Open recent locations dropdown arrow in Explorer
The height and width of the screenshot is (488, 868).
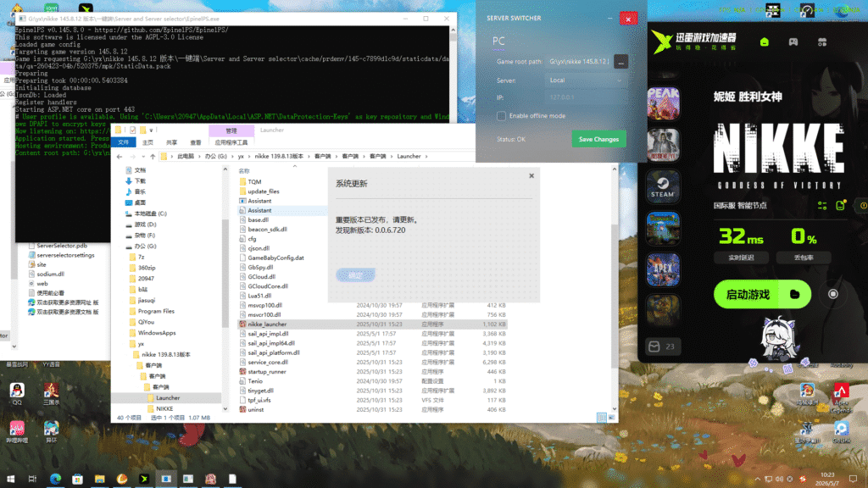pyautogui.click(x=142, y=157)
